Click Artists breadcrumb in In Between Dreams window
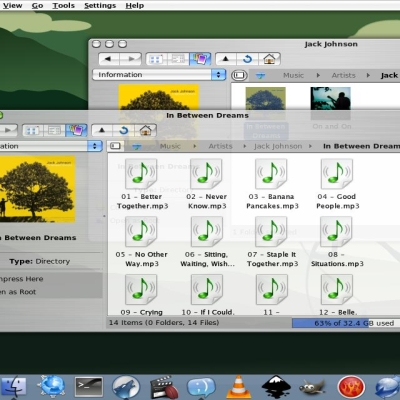 click(220, 146)
